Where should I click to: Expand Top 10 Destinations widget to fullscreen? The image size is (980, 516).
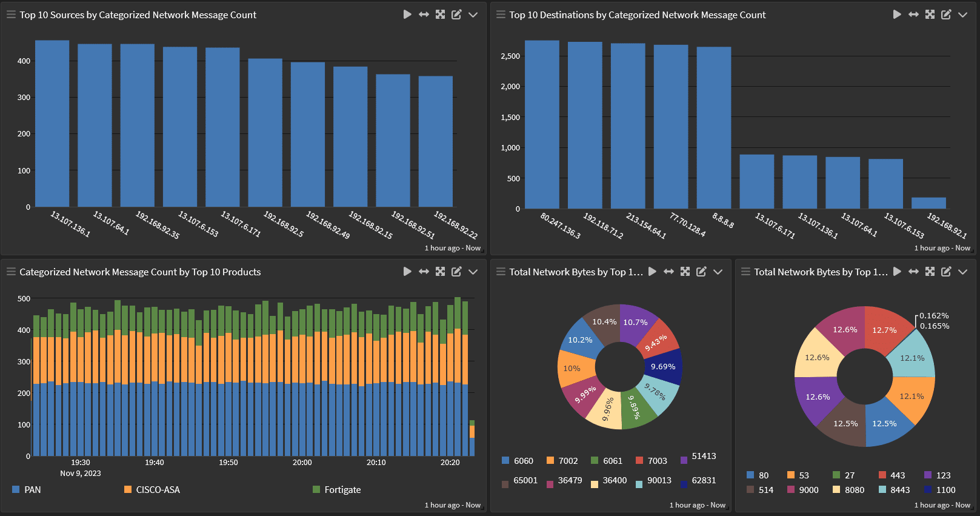click(930, 15)
